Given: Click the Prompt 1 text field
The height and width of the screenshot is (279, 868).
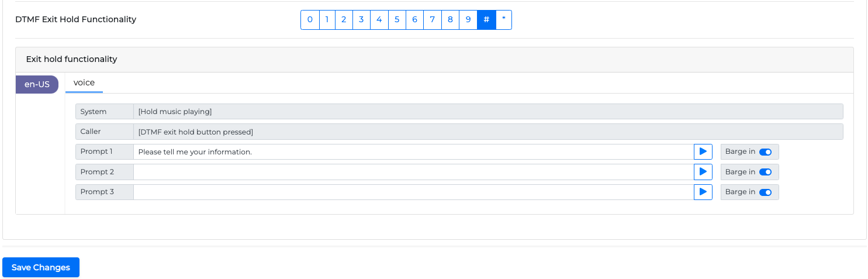Looking at the screenshot, I should click(x=413, y=152).
